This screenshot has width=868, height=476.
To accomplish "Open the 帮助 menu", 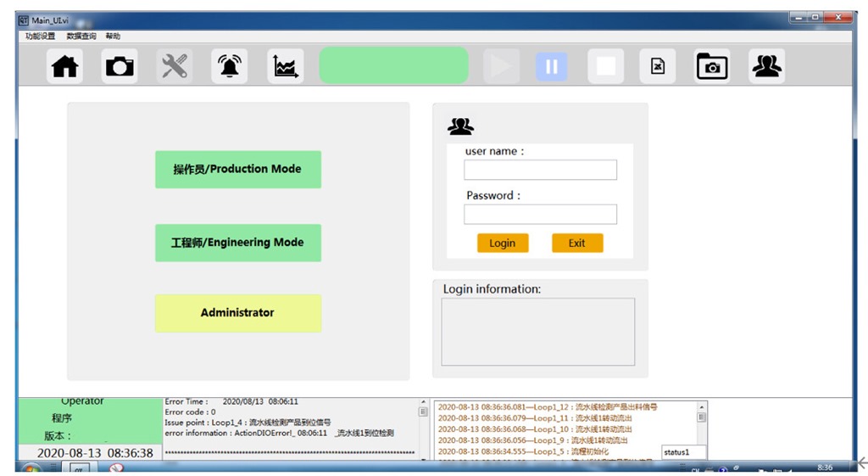I will tap(113, 36).
